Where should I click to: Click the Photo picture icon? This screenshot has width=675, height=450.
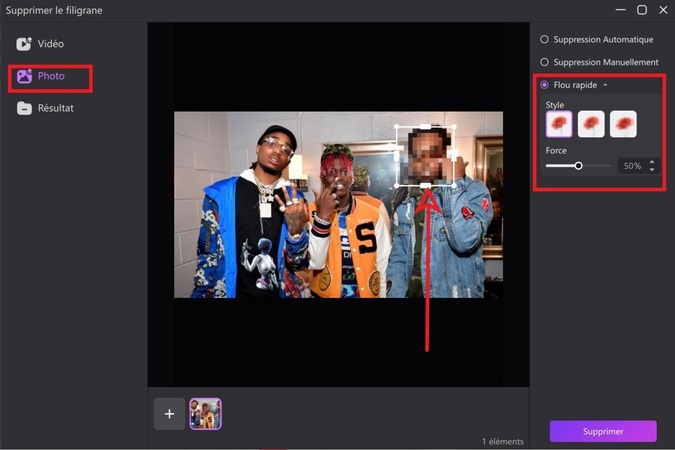click(24, 76)
